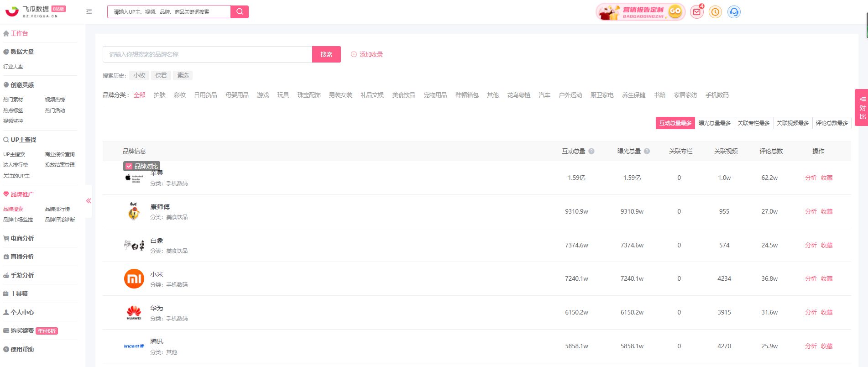Select the 评论总数最多 sort option
Viewport: 868px width, 367px height.
(x=831, y=123)
